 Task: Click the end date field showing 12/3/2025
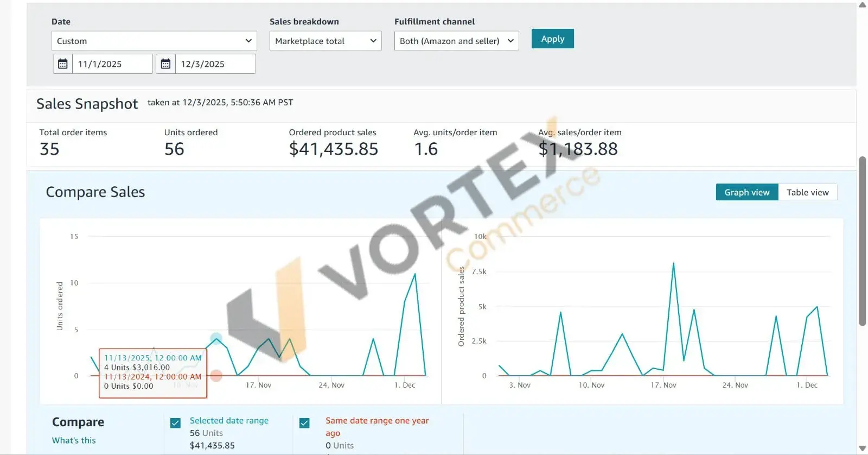tap(215, 64)
